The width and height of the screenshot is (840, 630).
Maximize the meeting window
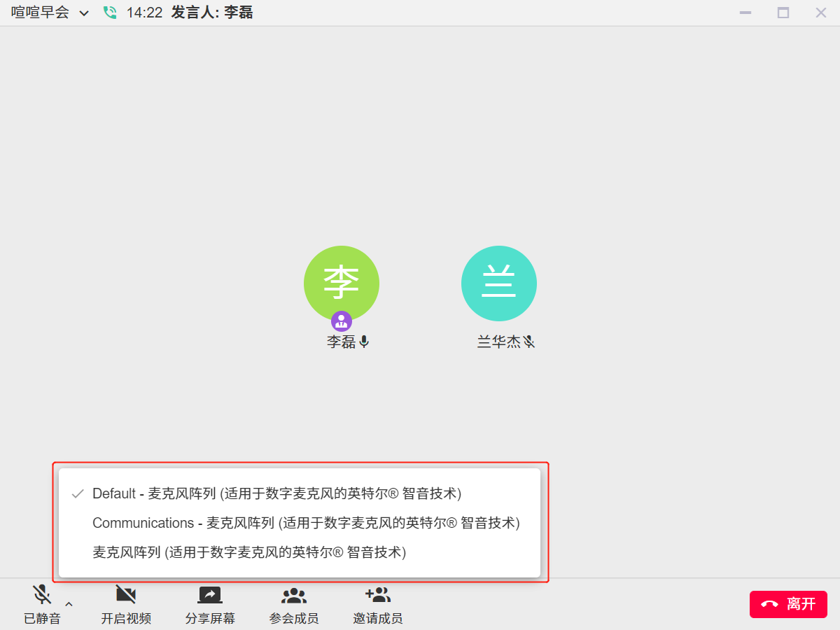click(783, 13)
